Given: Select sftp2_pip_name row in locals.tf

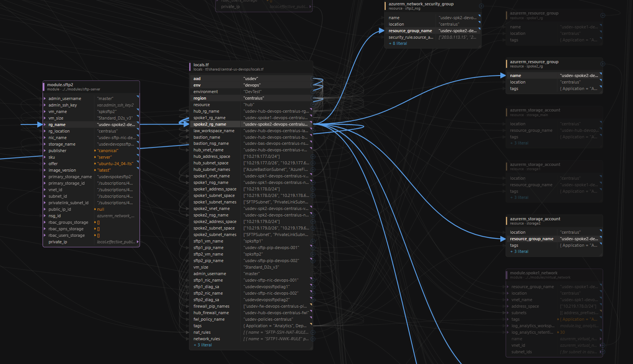Looking at the screenshot, I should pos(252,261).
